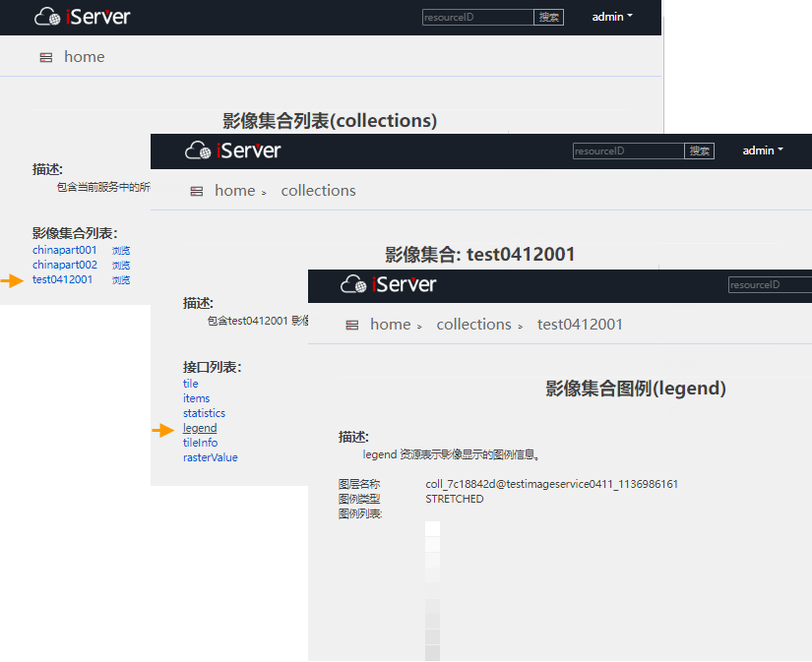Open the rasterValue interface link
The width and height of the screenshot is (812, 662).
(210, 457)
